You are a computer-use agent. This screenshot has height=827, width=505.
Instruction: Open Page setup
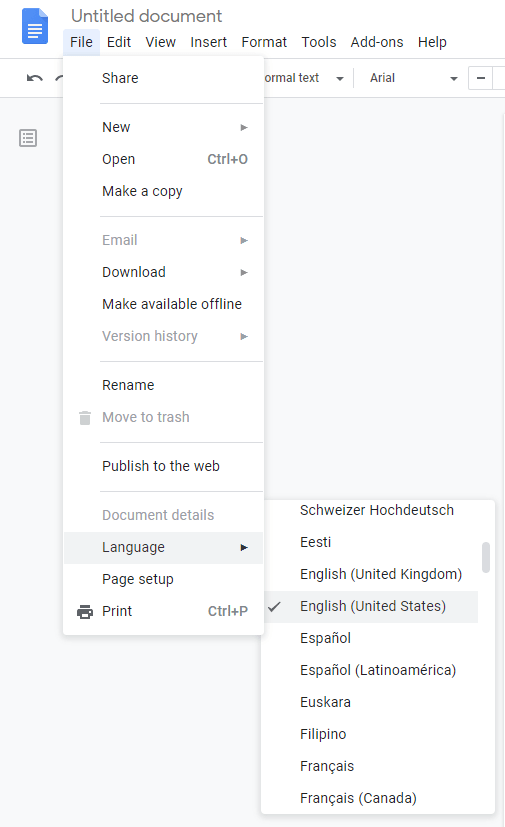click(x=163, y=579)
